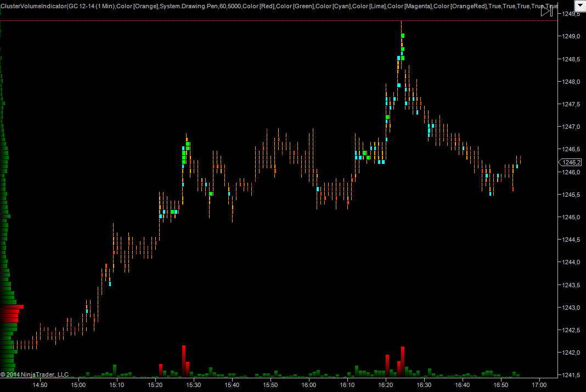Viewport: 586px width, 392px height.
Task: Click the green cluster candle at the chart peak
Action: click(403, 35)
